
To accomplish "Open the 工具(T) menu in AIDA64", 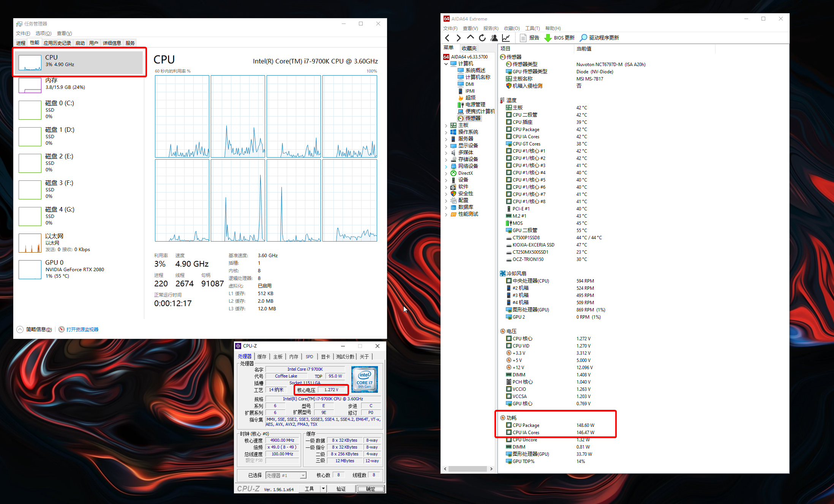I will point(532,28).
